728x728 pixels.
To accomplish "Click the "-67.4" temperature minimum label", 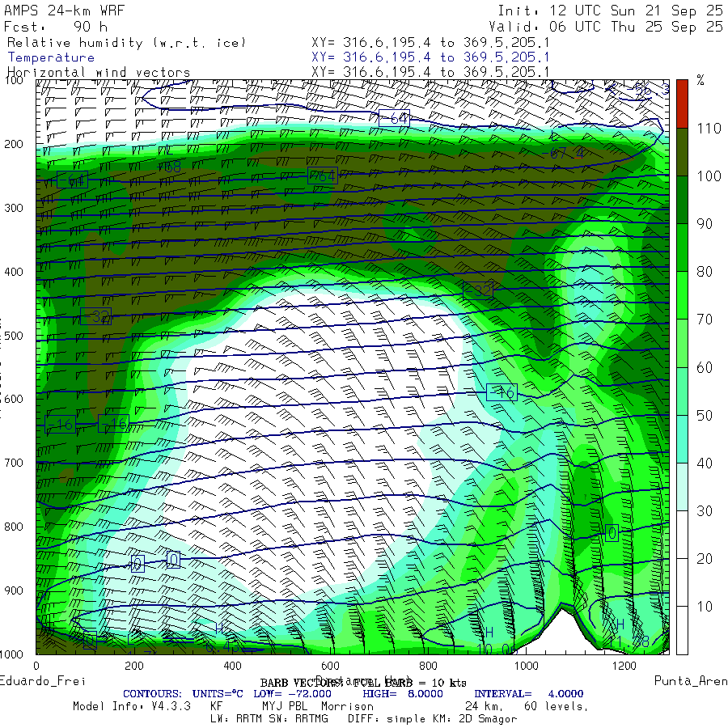I will coord(563,153).
